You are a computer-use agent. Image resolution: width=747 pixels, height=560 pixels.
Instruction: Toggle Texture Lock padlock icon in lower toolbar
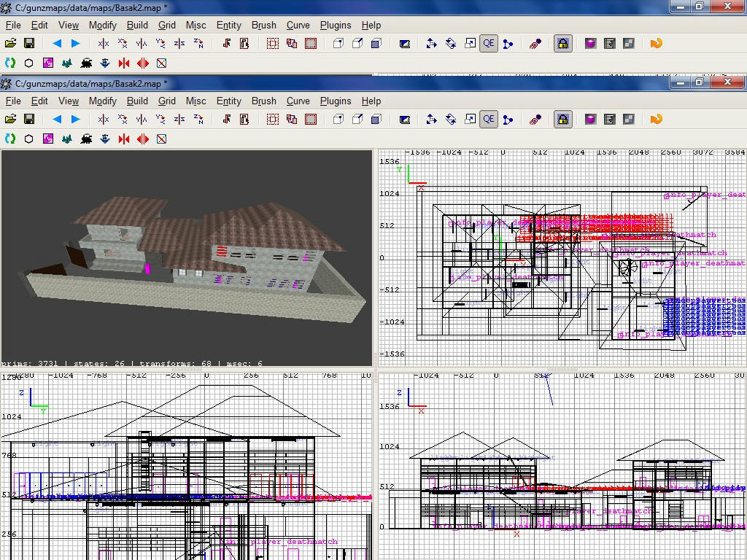[562, 119]
